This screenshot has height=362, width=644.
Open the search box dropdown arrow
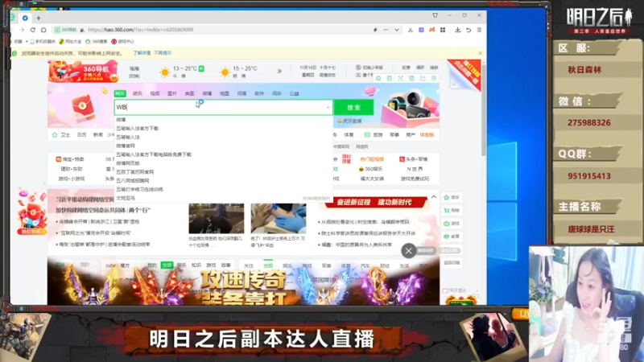pyautogui.click(x=328, y=108)
